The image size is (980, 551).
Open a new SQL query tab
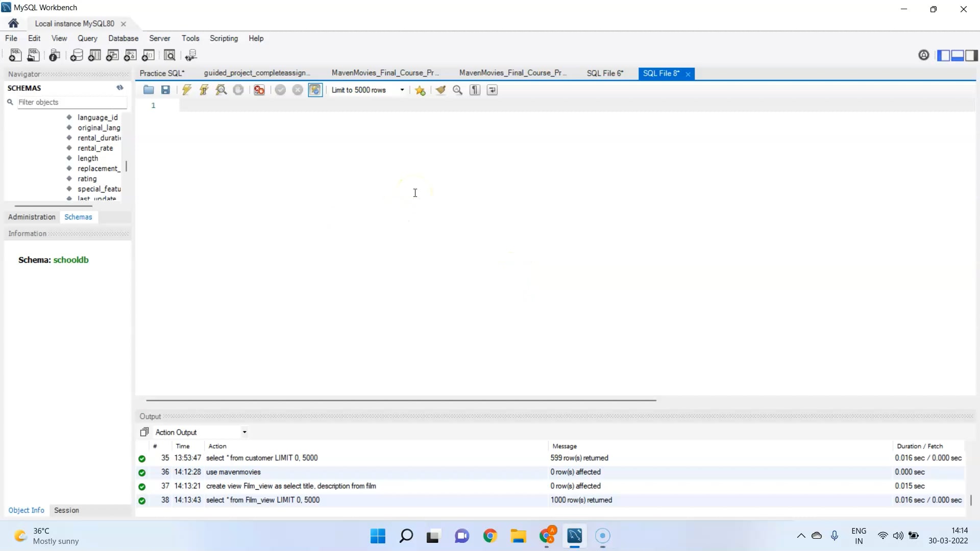tap(15, 55)
